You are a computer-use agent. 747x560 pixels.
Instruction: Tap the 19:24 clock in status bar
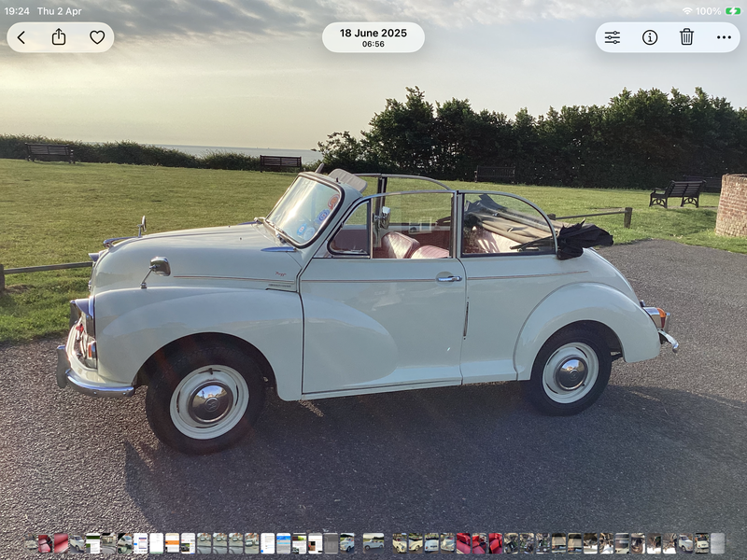click(17, 11)
